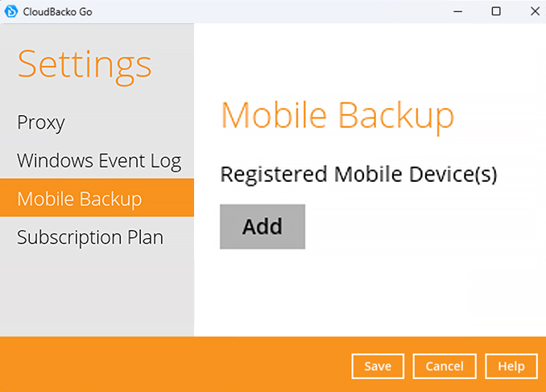Screen dimensions: 546x392
Task: Click the CloudBacko Go title text
Action: click(57, 11)
